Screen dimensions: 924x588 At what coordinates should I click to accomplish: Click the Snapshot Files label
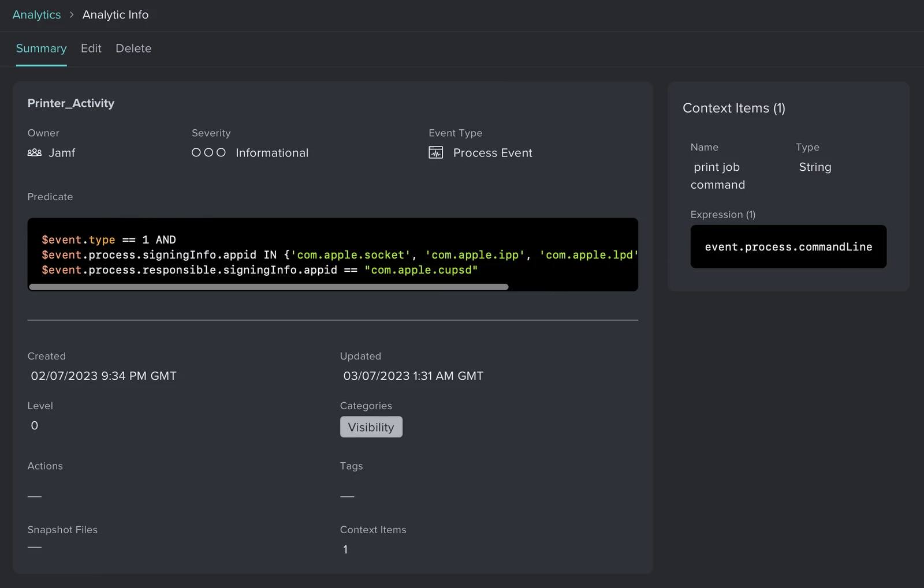point(62,530)
